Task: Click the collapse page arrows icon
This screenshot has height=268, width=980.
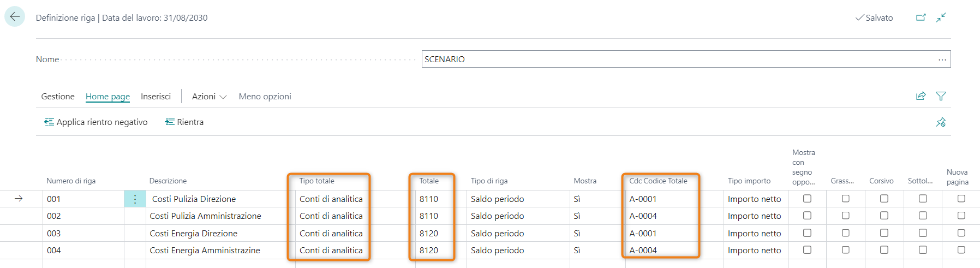Action: (941, 17)
